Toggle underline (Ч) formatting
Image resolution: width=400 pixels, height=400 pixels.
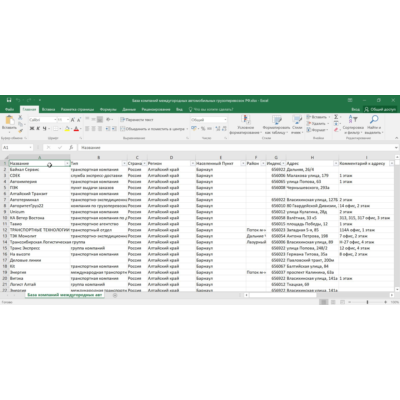coord(44,129)
